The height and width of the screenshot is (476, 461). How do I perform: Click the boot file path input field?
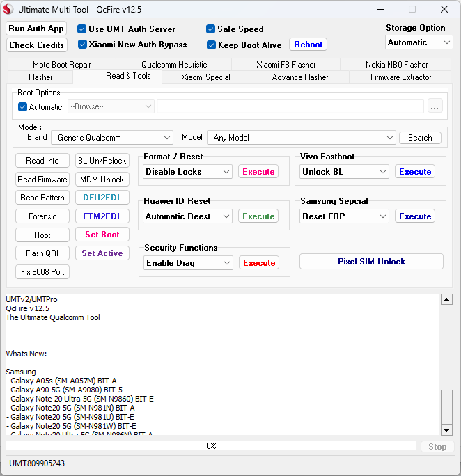coord(290,106)
